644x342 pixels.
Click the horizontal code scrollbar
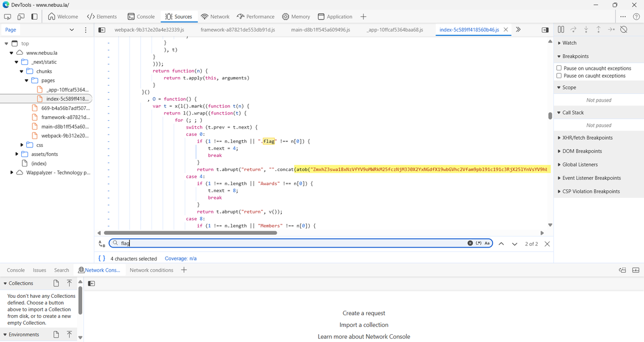coord(191,233)
